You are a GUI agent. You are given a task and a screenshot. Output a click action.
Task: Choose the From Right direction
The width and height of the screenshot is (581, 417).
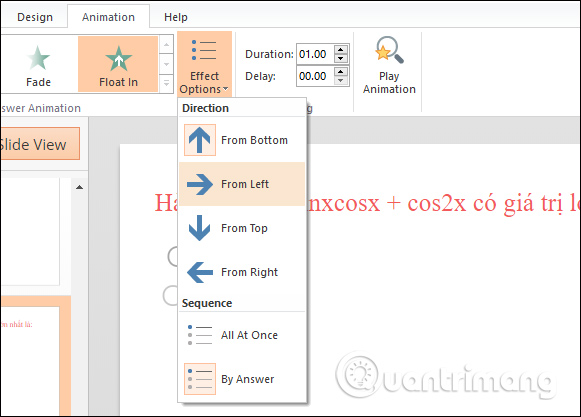click(242, 272)
